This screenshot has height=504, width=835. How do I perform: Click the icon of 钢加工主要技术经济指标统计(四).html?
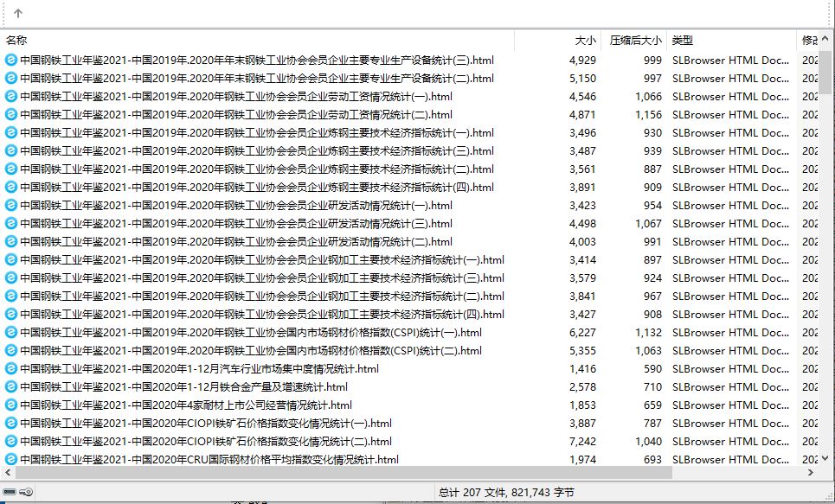tap(10, 314)
